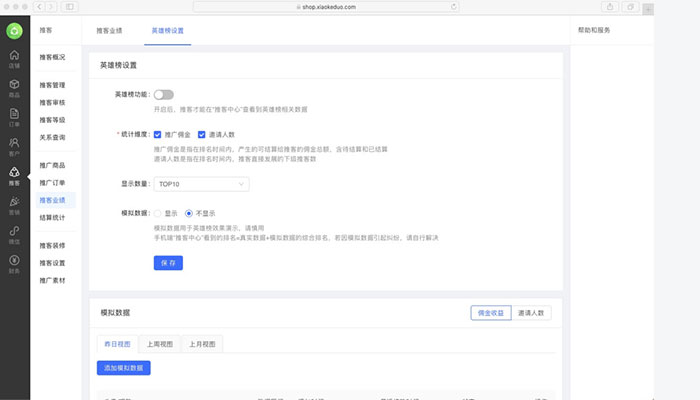This screenshot has width=700, height=400.
Task: Expand the TOP10 显示数量 dropdown
Action: point(201,184)
